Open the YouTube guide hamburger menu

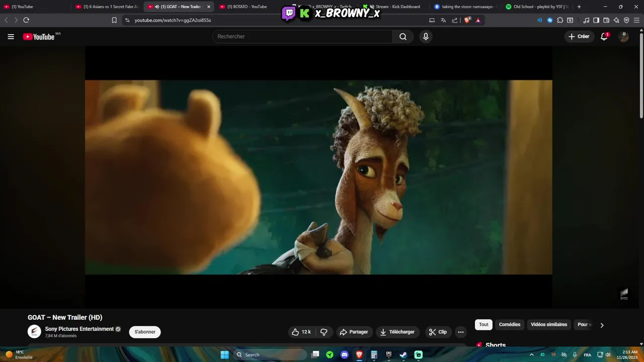click(11, 37)
